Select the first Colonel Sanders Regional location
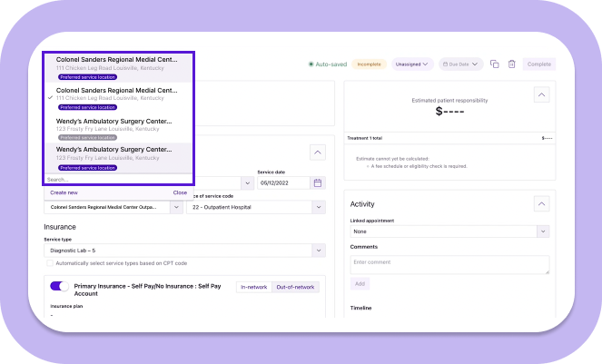This screenshot has width=602, height=364. pos(118,68)
